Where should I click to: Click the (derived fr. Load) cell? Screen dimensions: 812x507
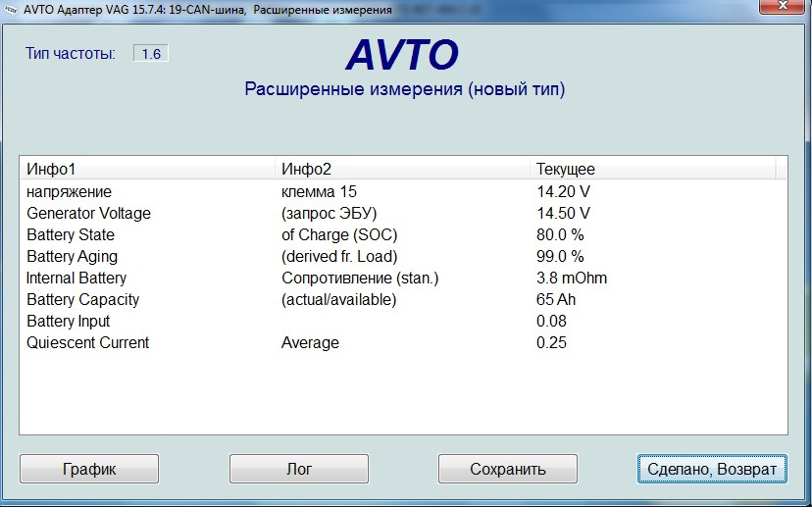(x=339, y=256)
